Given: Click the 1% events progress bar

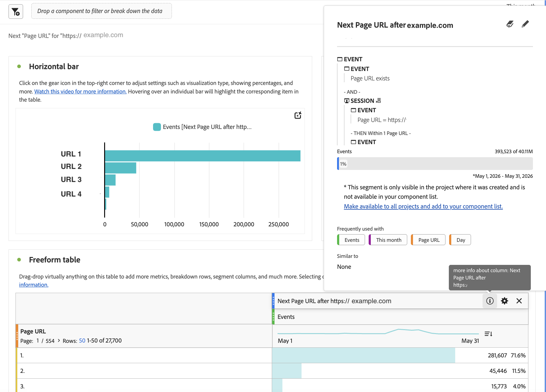Looking at the screenshot, I should point(435,164).
